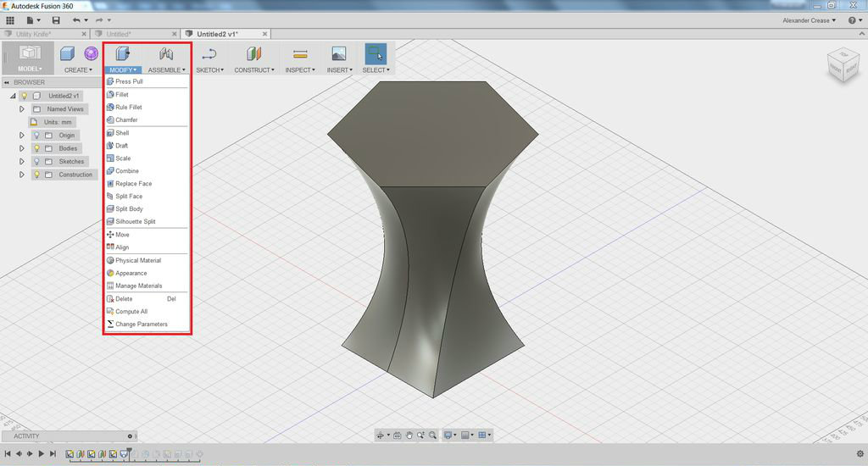868x466 pixels.
Task: Open the data panel grid icon
Action: click(x=10, y=20)
